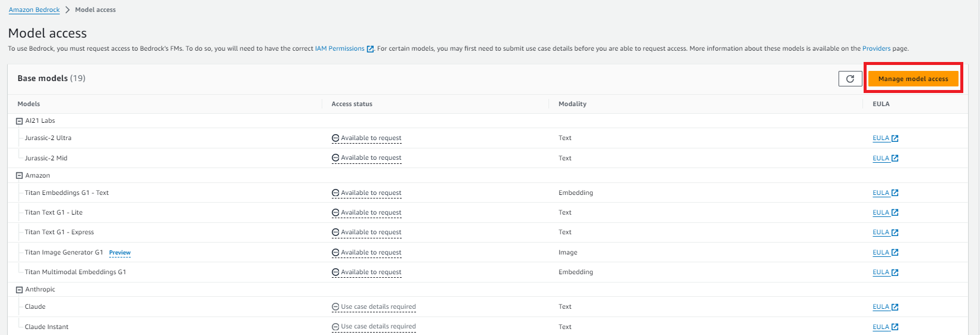The image size is (980, 335).
Task: Click the refresh icon button
Action: pos(850,79)
